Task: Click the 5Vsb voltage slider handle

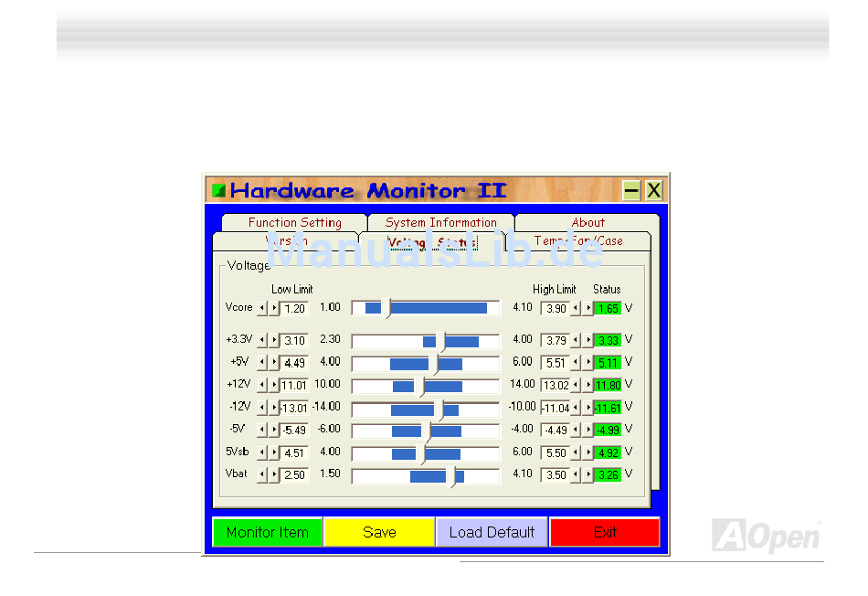Action: click(x=420, y=453)
